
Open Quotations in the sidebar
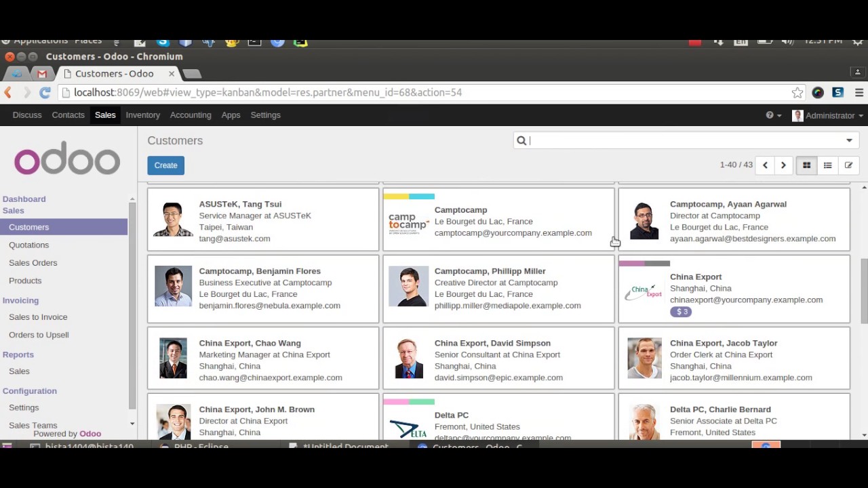click(x=29, y=245)
